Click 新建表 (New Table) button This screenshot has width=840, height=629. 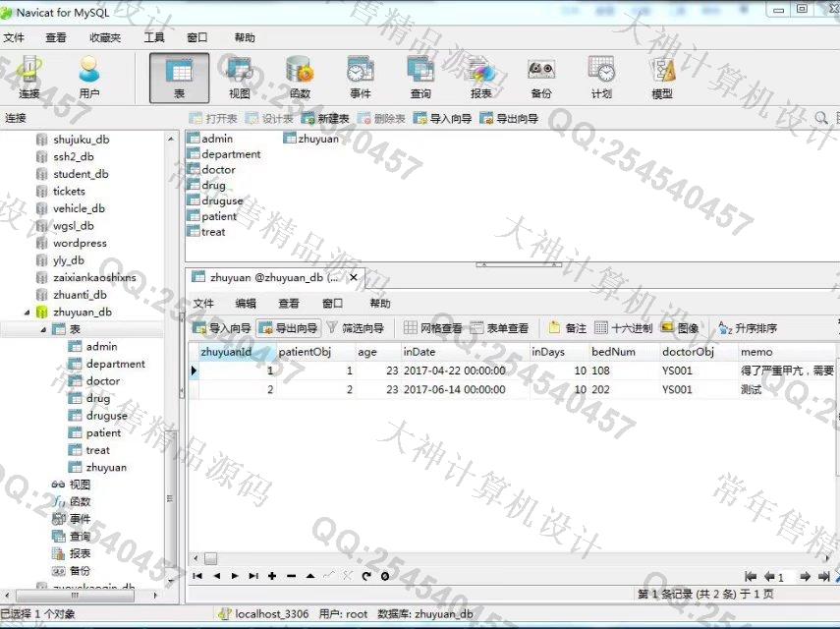click(325, 118)
